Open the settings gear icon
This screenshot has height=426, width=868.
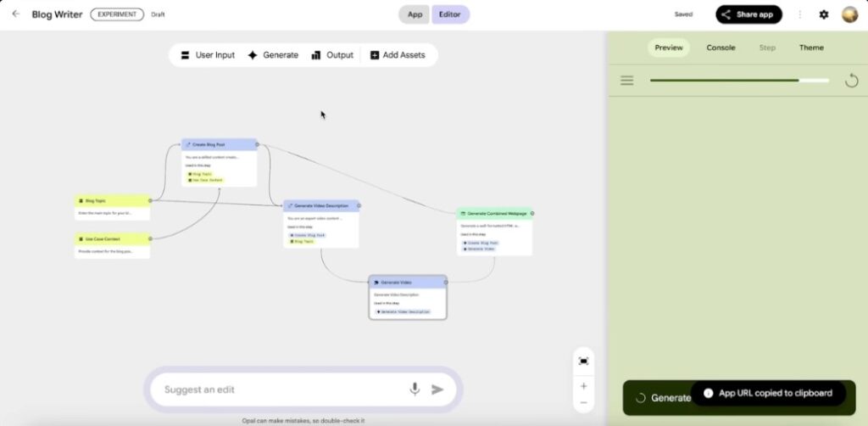point(823,14)
